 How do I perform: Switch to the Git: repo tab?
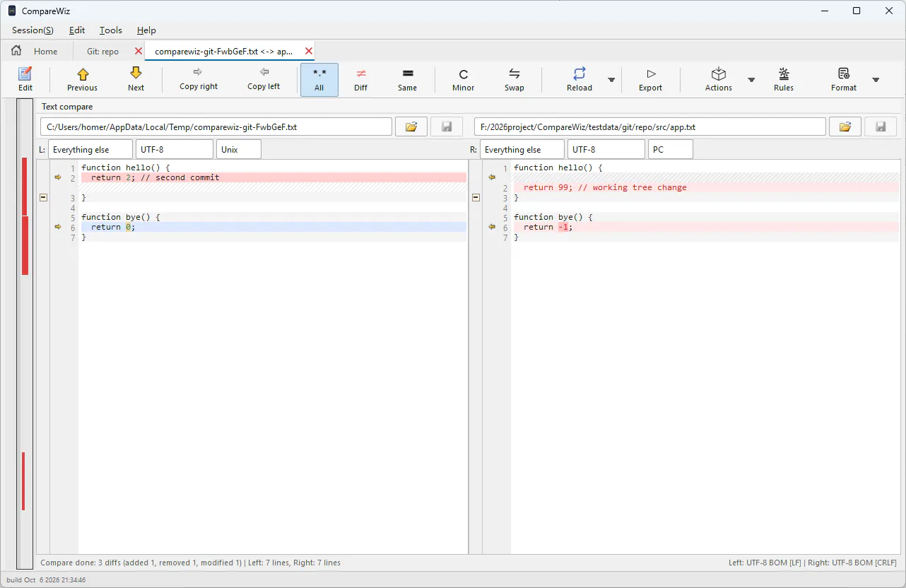pos(103,52)
